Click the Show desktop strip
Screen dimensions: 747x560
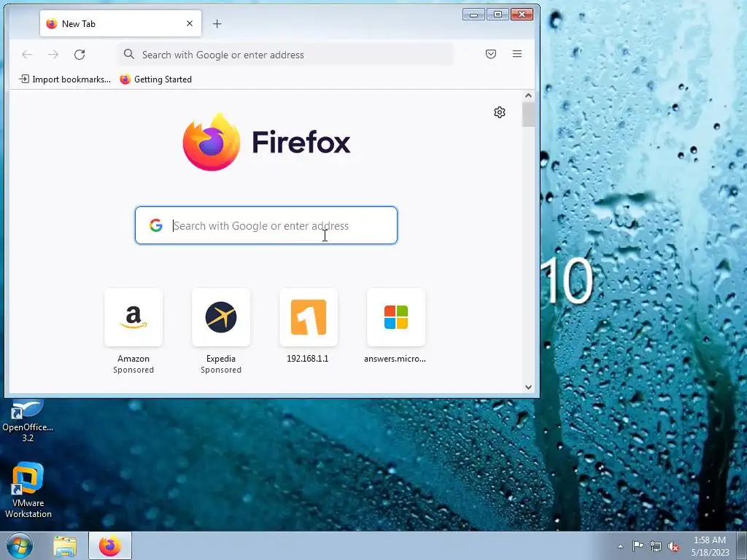pyautogui.click(x=742, y=546)
